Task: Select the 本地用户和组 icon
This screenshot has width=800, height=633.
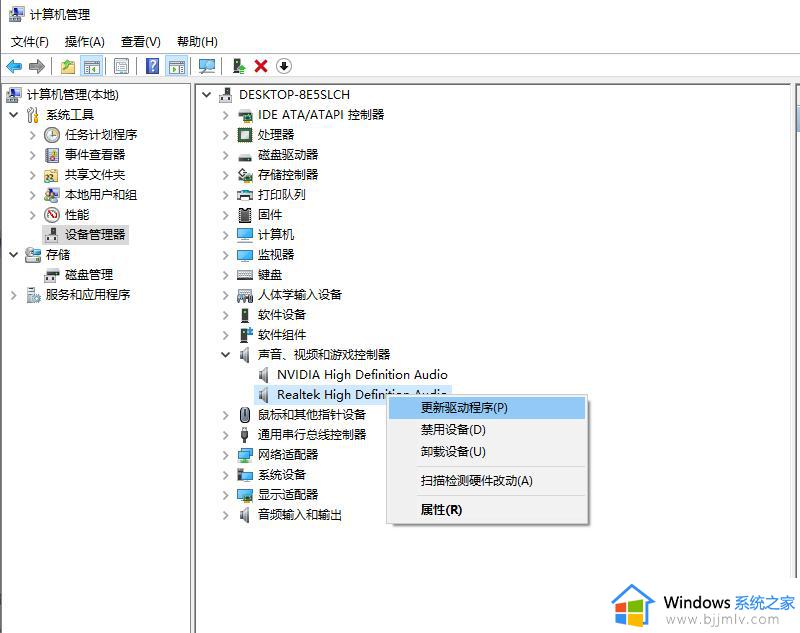Action: click(x=52, y=195)
